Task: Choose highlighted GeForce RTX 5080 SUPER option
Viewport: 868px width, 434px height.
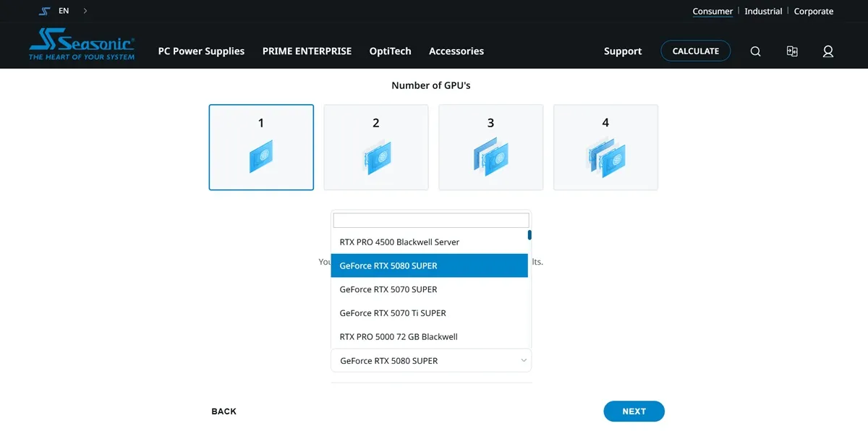Action: tap(430, 265)
